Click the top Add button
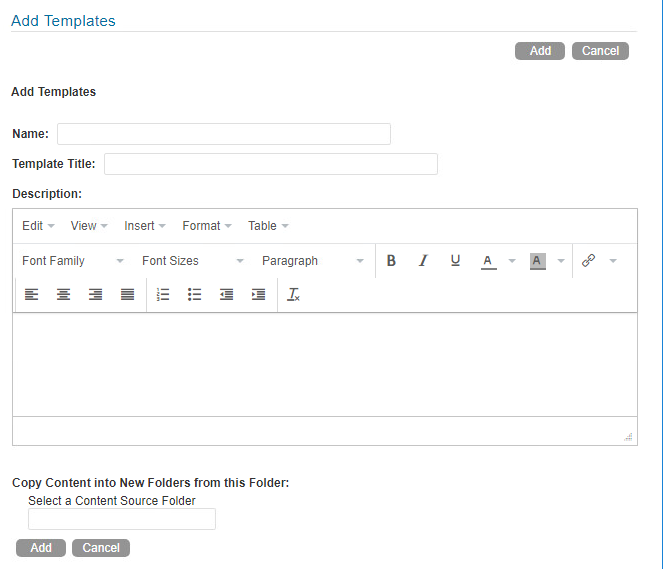The height and width of the screenshot is (569, 663). (540, 51)
